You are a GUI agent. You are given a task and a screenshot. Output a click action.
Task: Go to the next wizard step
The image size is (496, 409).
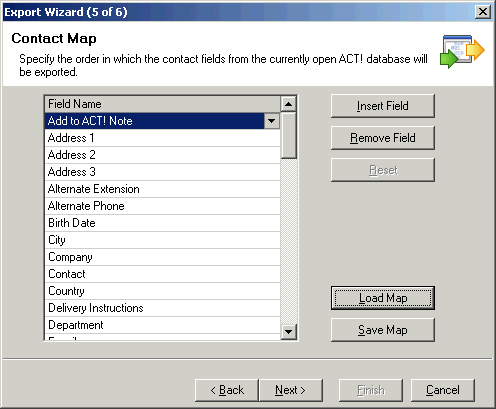point(291,390)
